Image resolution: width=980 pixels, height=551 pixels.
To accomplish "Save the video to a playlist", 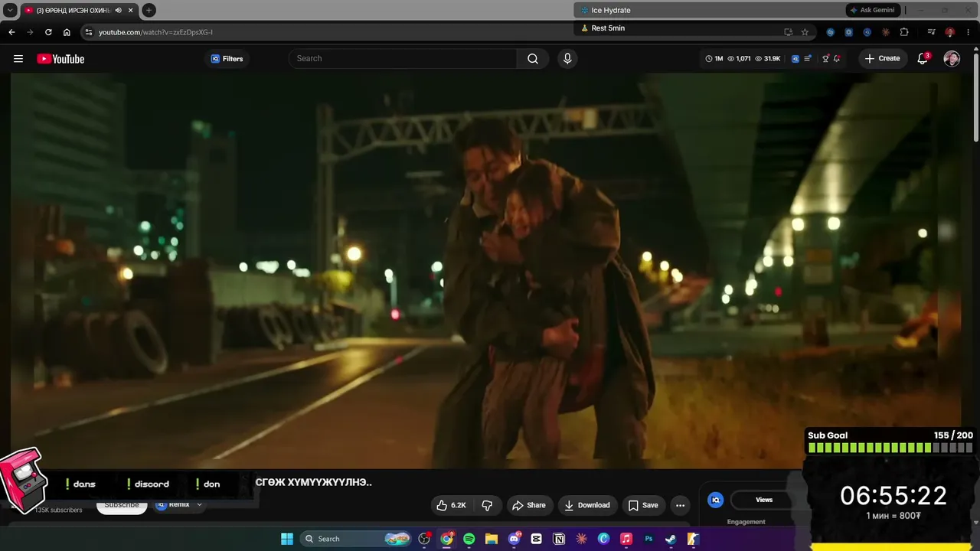I will click(643, 505).
